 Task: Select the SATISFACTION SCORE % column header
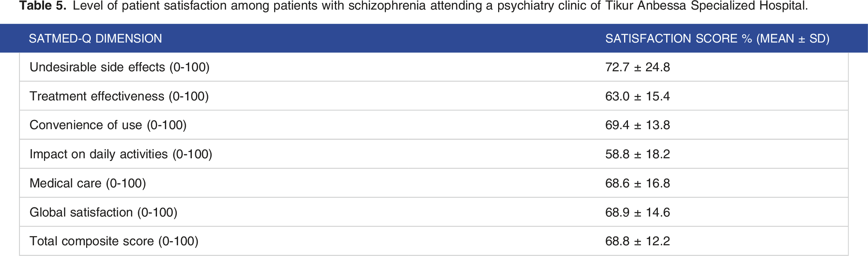click(x=717, y=38)
